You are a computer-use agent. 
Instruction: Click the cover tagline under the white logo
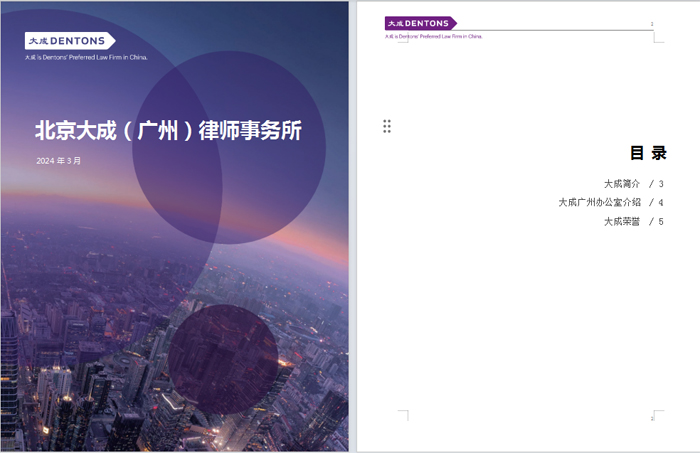tap(86, 57)
